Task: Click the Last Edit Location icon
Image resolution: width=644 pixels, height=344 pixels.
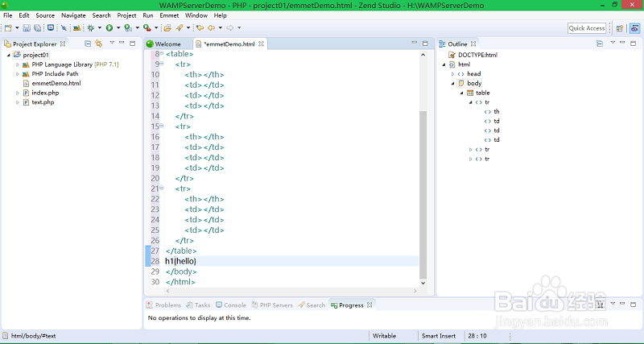Action: [200, 28]
